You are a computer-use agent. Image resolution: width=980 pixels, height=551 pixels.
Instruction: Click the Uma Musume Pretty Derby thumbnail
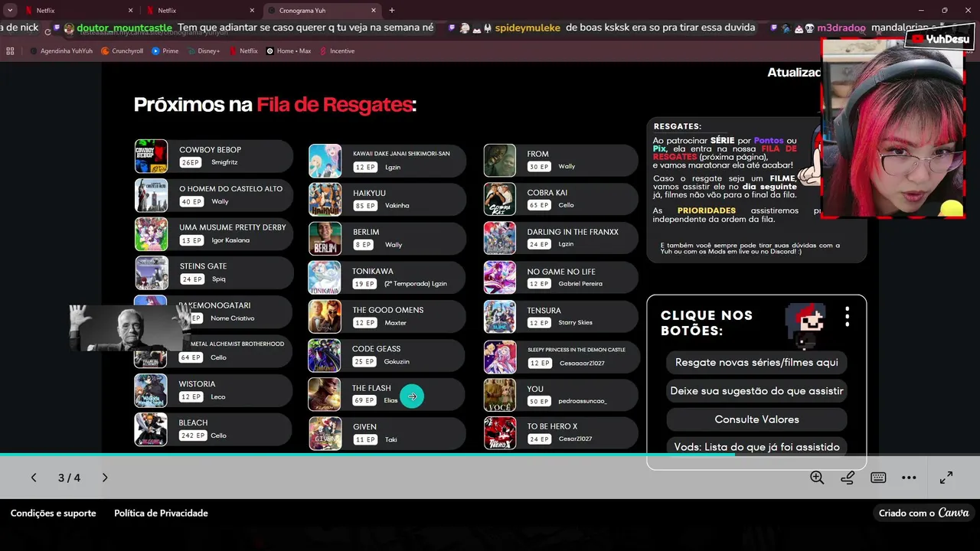click(x=151, y=234)
